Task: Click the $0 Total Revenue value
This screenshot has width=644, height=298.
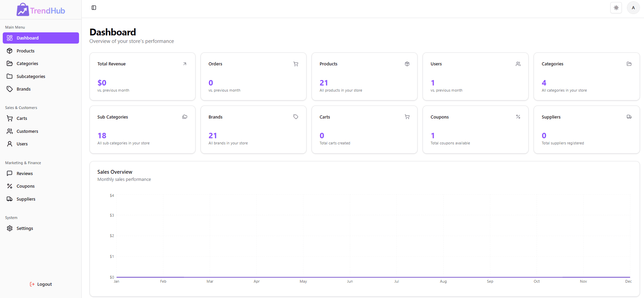Action: (102, 83)
